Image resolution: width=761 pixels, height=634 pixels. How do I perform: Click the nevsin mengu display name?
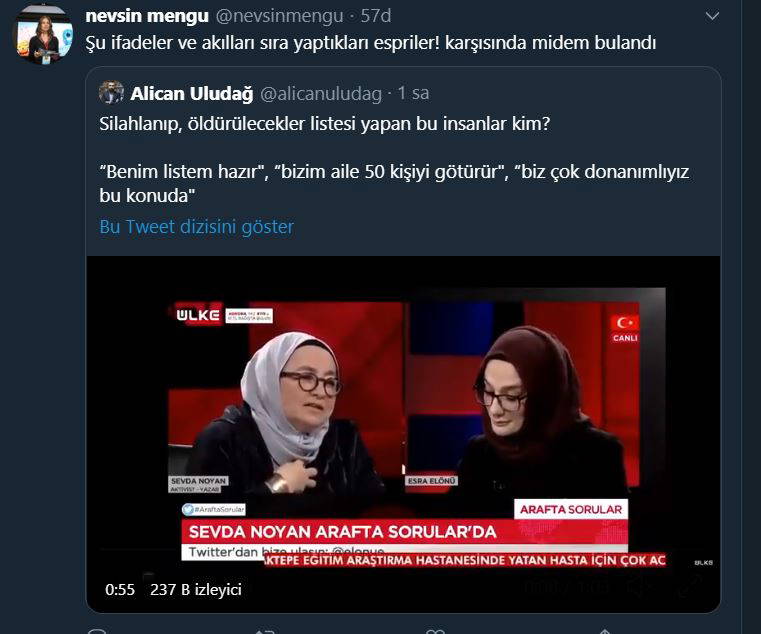pyautogui.click(x=147, y=16)
